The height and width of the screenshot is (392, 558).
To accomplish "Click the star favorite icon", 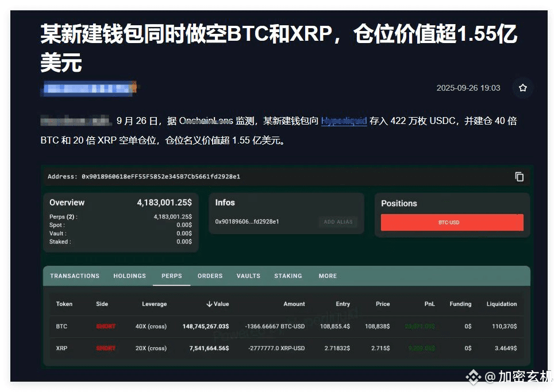I will [x=522, y=88].
